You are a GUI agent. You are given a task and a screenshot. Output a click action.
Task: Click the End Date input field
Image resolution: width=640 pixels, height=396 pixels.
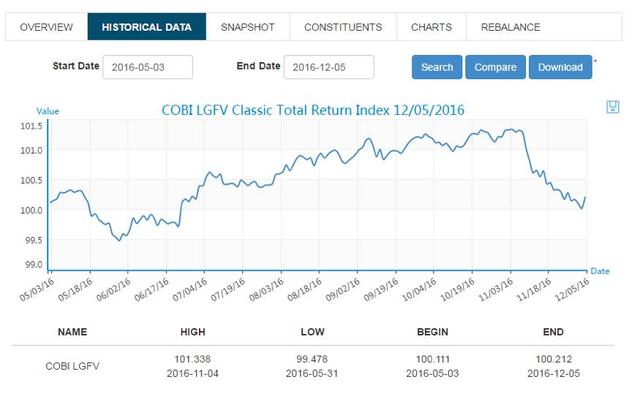pos(329,67)
